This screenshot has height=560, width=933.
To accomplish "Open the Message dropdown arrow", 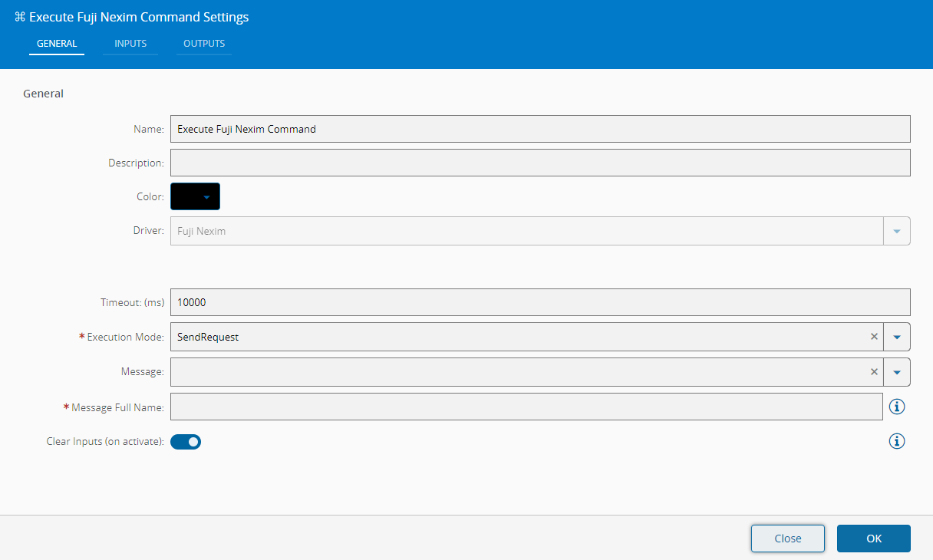I will pyautogui.click(x=897, y=372).
